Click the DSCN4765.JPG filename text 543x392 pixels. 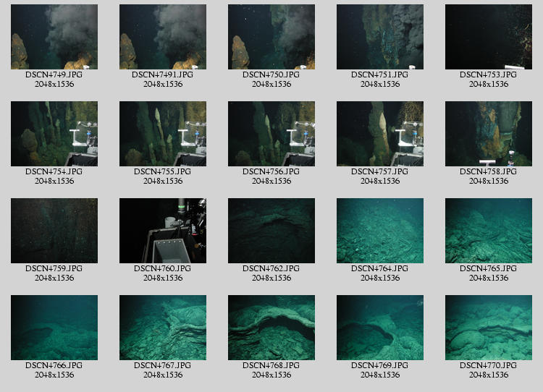pos(489,268)
